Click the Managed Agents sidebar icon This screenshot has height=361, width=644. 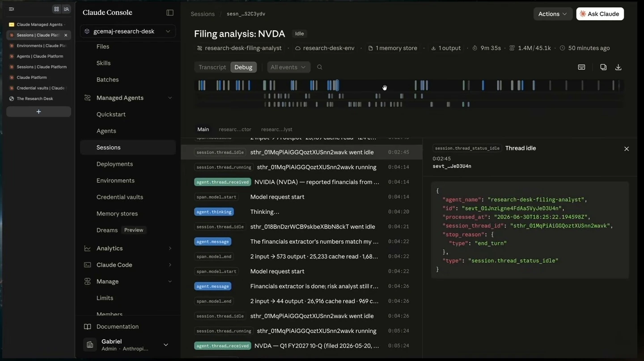88,98
